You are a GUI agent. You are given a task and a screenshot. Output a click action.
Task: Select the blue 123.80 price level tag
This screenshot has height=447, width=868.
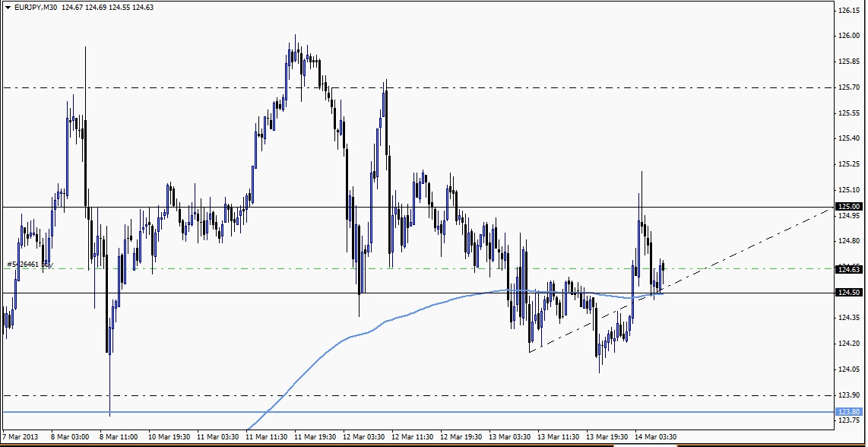(x=849, y=411)
